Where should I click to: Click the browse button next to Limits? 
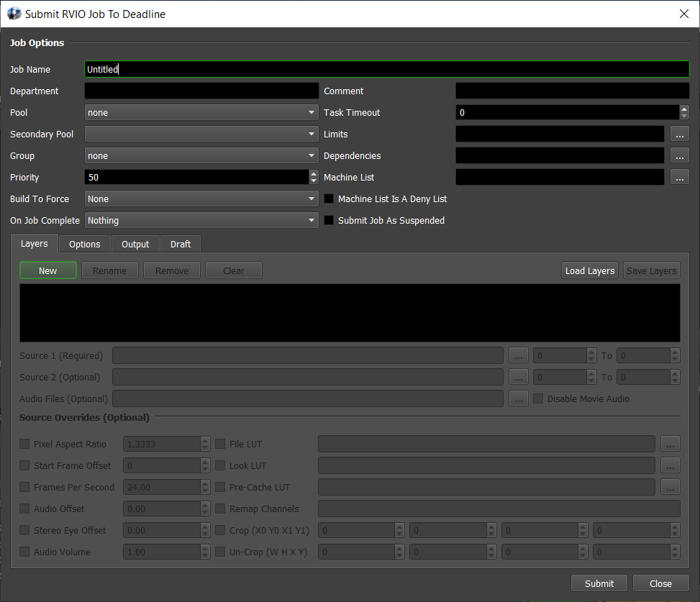680,134
